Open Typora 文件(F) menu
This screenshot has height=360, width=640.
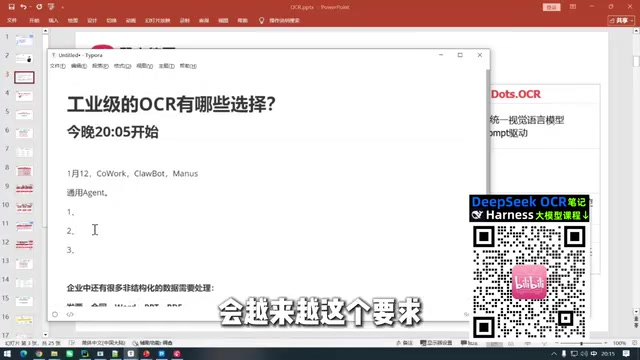click(58, 66)
